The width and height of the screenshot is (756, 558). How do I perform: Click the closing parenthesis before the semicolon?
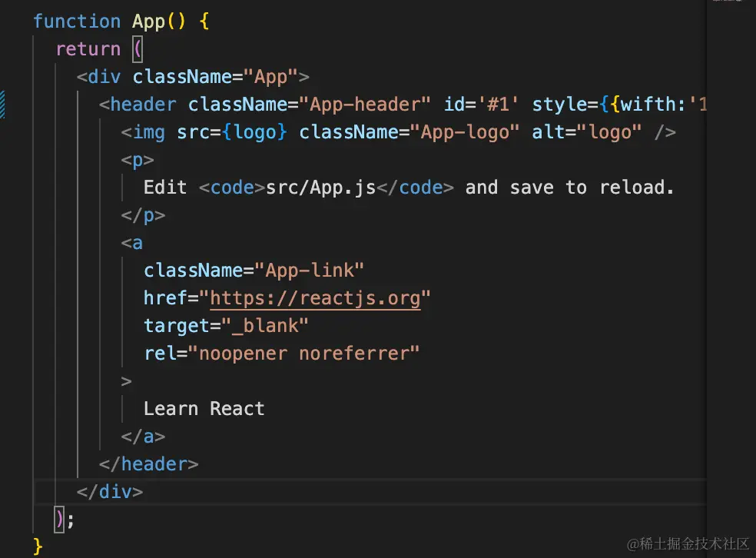click(59, 520)
